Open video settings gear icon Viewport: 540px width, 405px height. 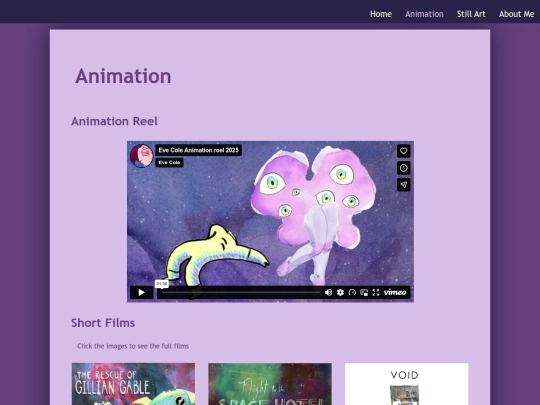tap(340, 292)
